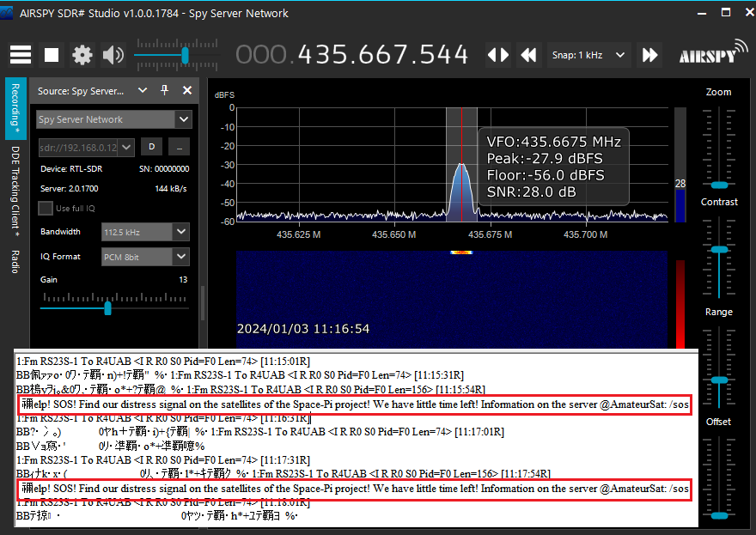This screenshot has height=535, width=756.
Task: Click the 144 kB/s data rate
Action: 171,188
